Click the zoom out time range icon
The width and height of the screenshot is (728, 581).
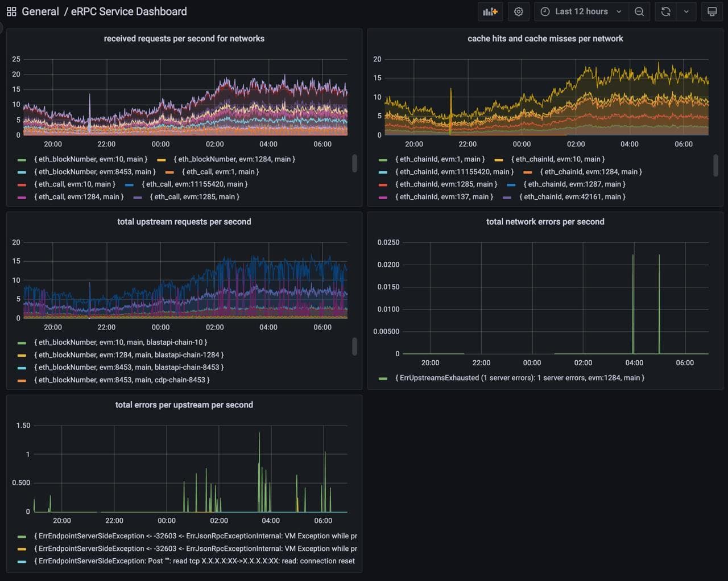(x=639, y=11)
